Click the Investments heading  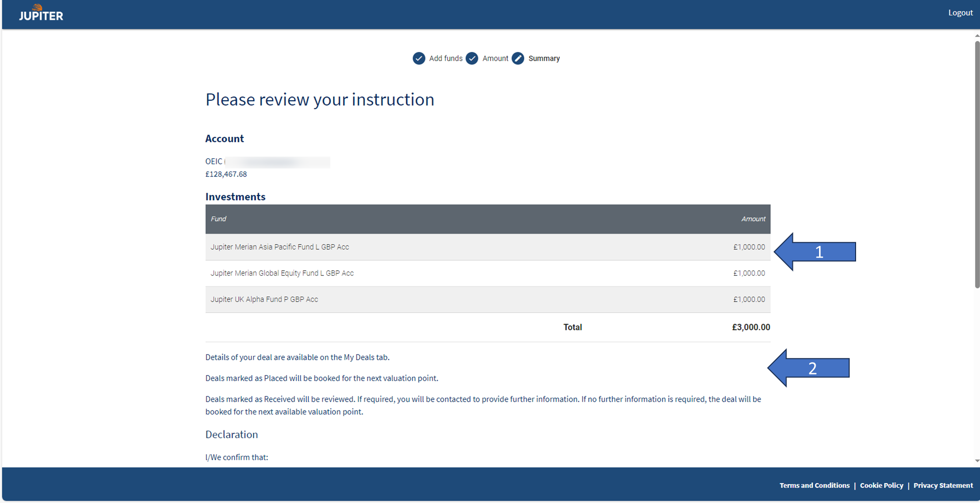tap(235, 197)
